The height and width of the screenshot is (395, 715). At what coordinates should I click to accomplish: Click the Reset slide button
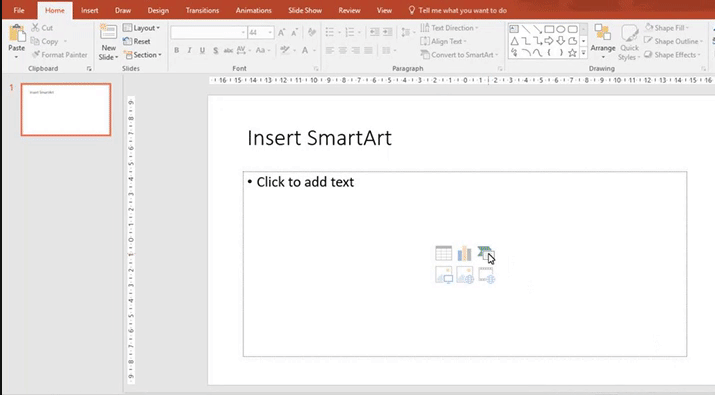tap(137, 41)
